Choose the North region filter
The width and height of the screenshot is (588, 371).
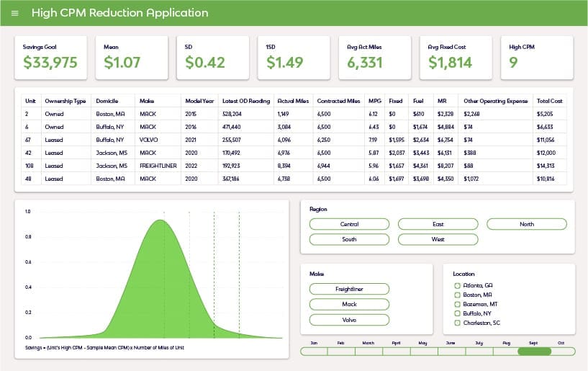[527, 224]
